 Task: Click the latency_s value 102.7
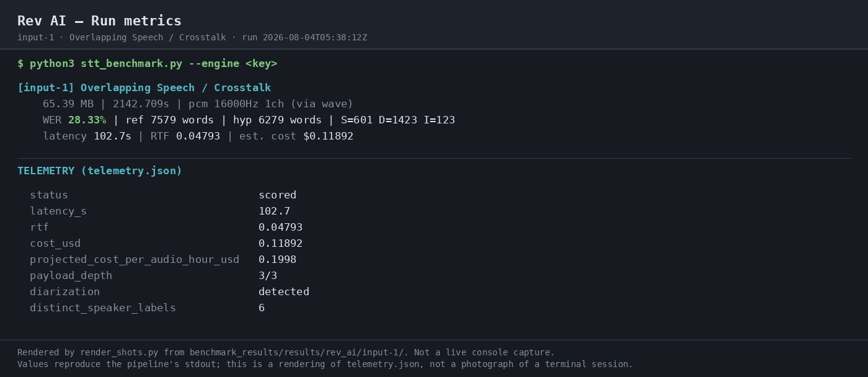(x=274, y=211)
